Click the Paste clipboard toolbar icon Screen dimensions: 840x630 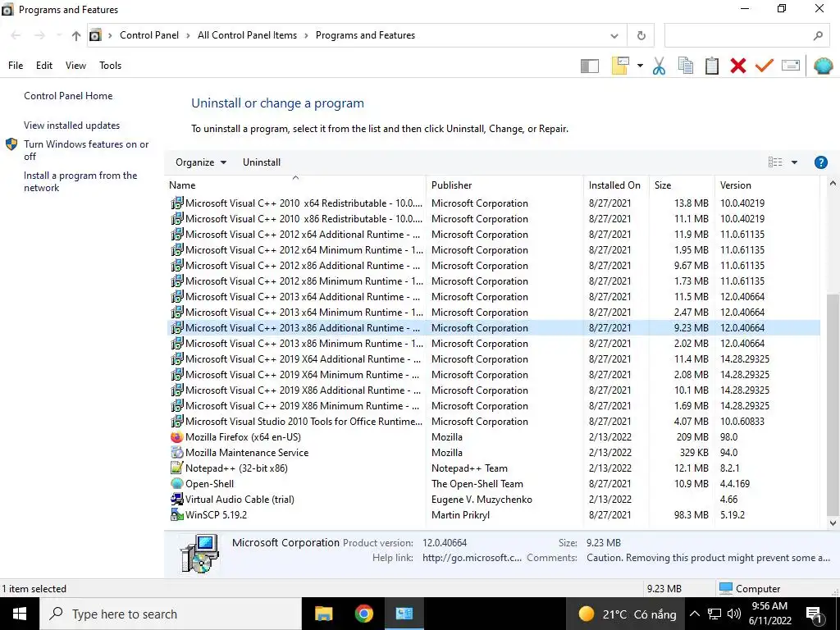click(x=712, y=66)
